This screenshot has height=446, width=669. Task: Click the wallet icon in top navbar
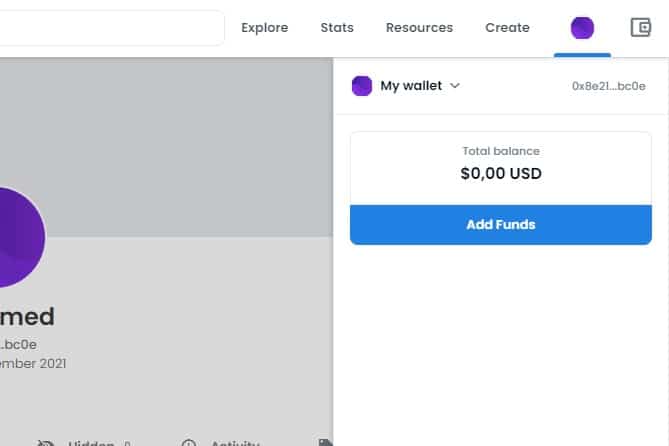point(641,28)
